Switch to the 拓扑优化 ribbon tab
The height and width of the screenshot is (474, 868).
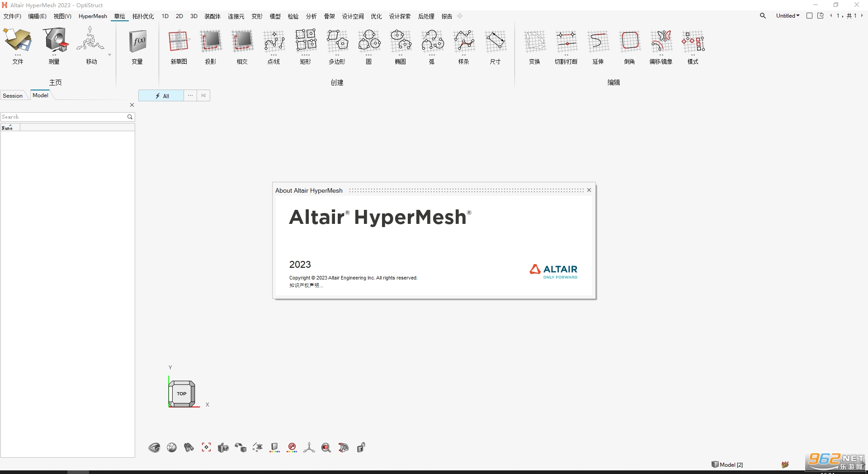143,16
